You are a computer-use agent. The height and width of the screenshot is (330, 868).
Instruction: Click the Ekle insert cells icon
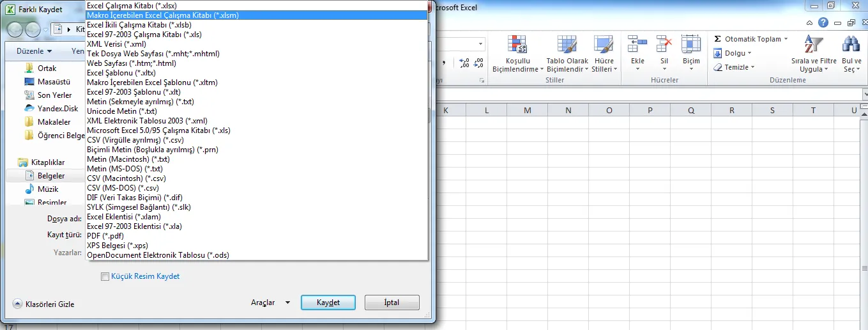point(637,45)
